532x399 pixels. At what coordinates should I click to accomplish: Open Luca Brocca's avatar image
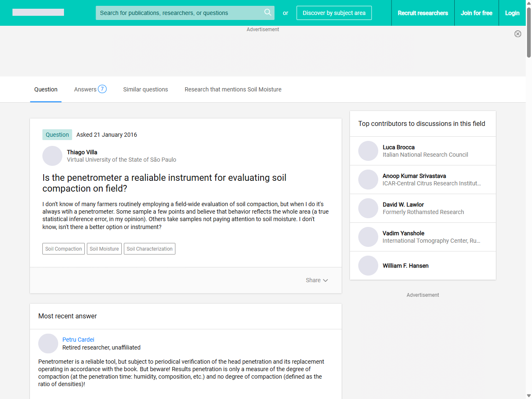(368, 151)
